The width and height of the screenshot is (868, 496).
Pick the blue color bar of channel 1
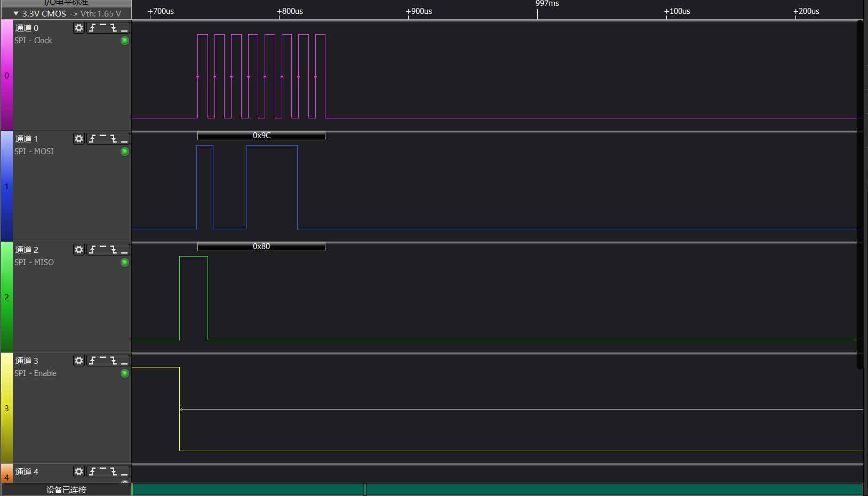tap(6, 186)
